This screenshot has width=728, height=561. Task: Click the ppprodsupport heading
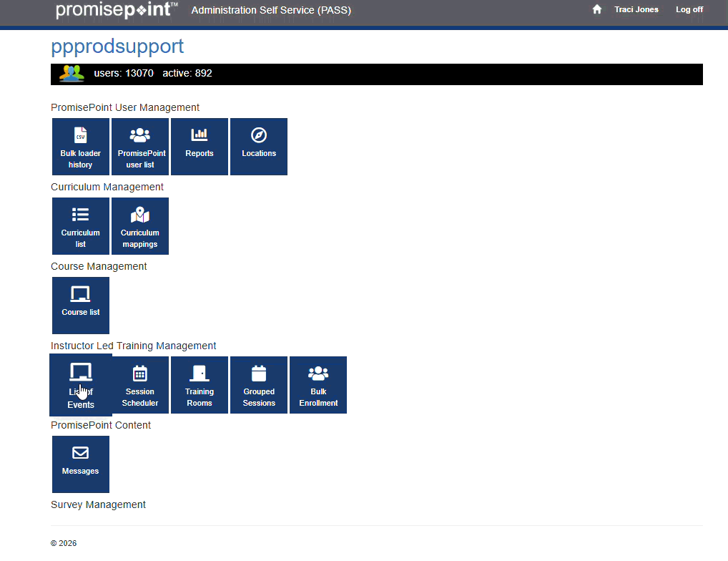click(117, 47)
